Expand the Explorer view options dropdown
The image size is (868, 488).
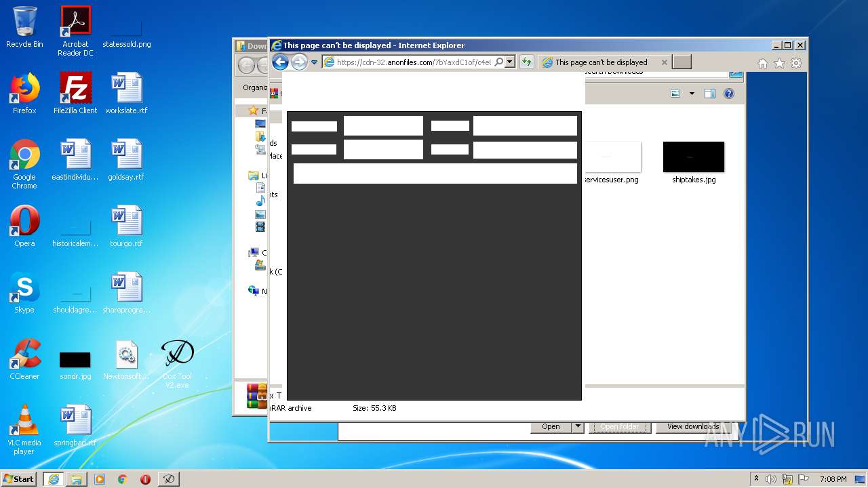(692, 94)
